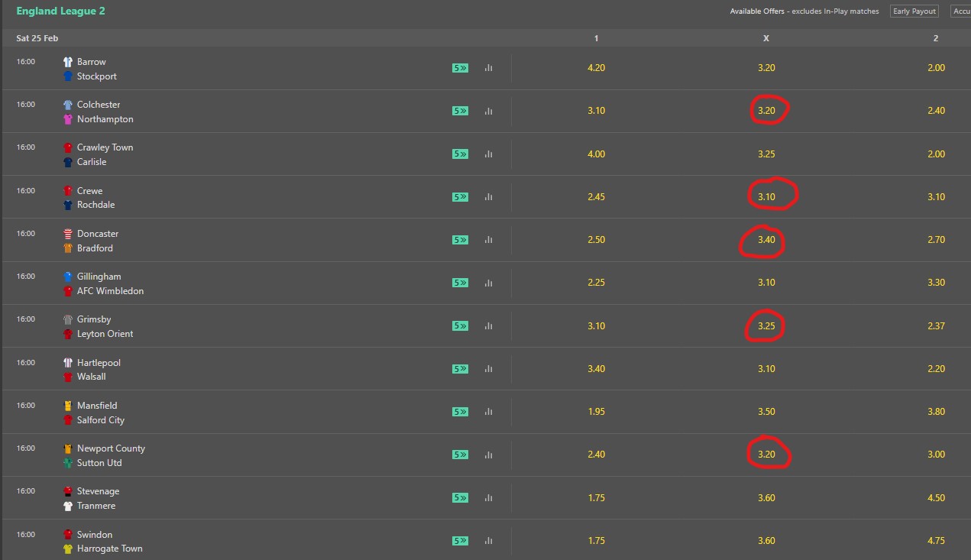971x560 pixels.
Task: Open the Swindon team name
Action: [95, 535]
